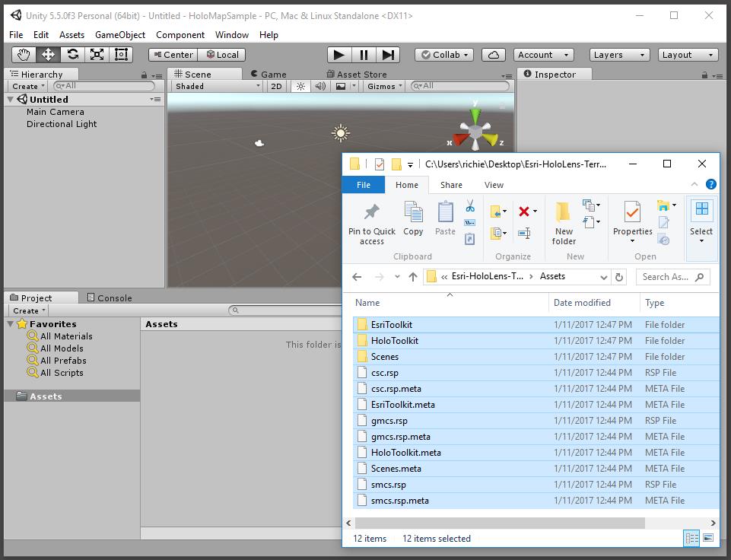Switch to the Console tab
731x560 pixels.
click(x=110, y=298)
